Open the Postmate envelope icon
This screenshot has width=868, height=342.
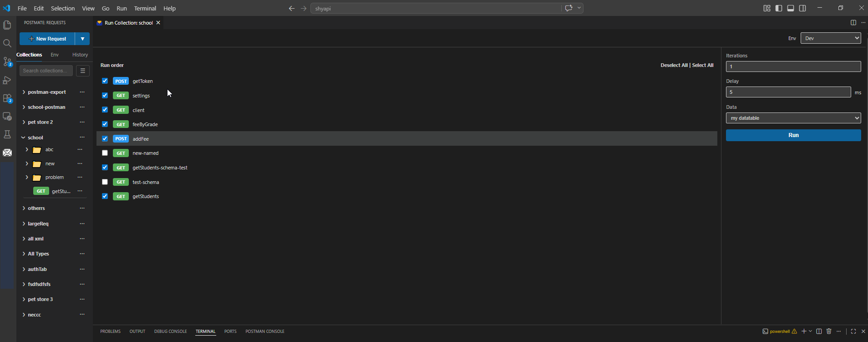pos(7,153)
